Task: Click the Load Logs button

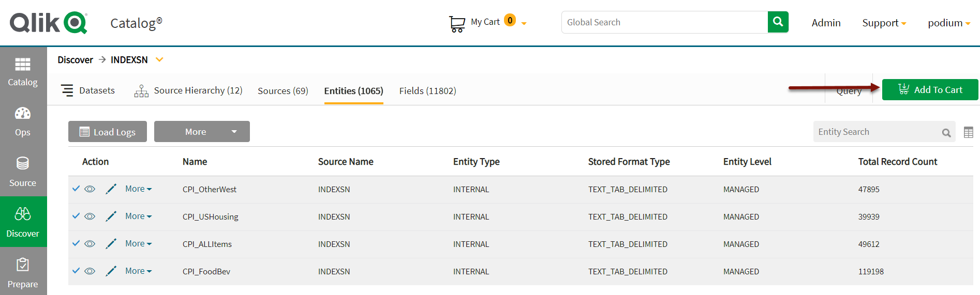Action: click(x=108, y=132)
